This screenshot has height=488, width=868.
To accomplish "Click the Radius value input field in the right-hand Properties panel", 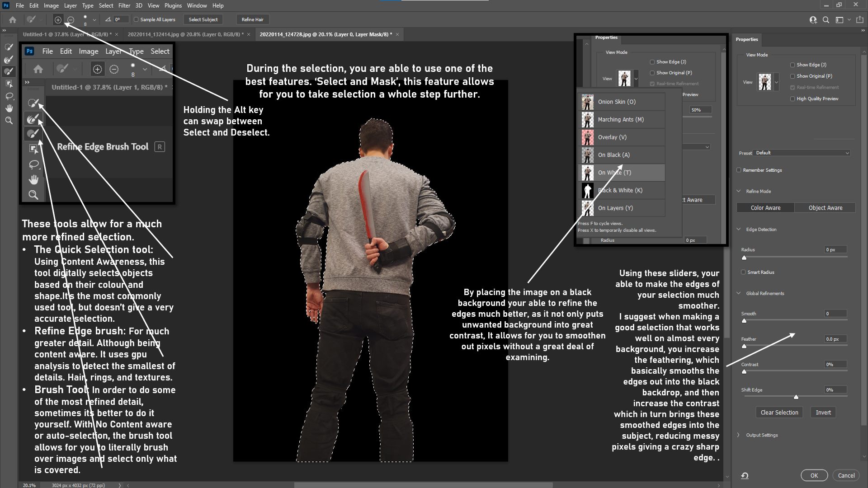I will point(835,249).
